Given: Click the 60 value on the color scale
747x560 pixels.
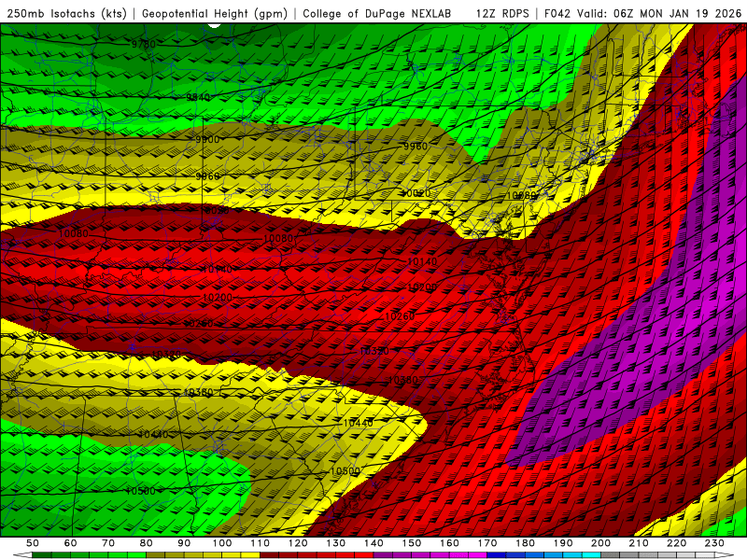Looking at the screenshot, I should (70, 543).
